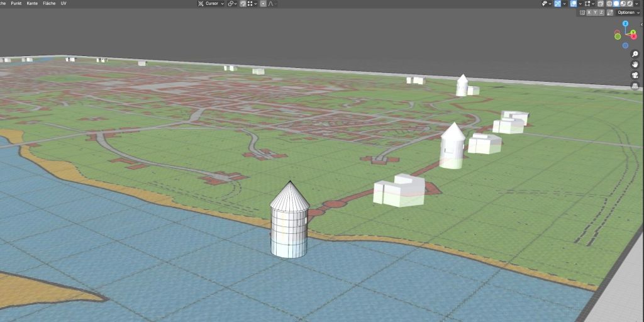This screenshot has width=644, height=322.
Task: Switch perspective/orthographic with the grid icon
Action: pos(635,86)
